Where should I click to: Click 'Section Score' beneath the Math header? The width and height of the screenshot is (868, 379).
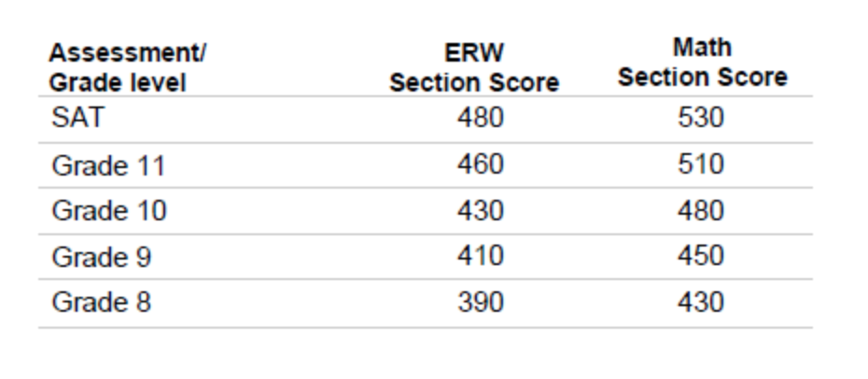pos(702,77)
